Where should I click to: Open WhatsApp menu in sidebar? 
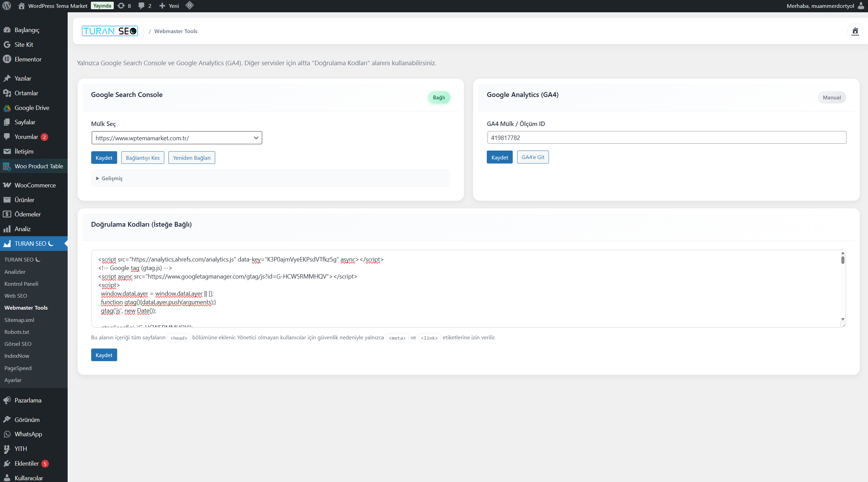(28, 434)
